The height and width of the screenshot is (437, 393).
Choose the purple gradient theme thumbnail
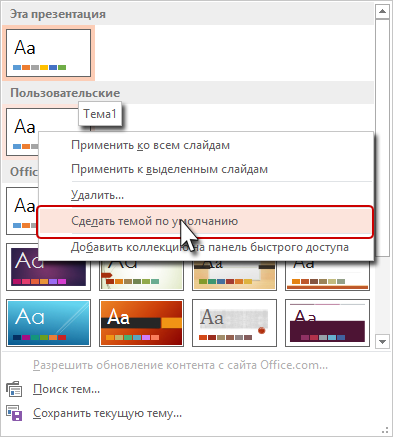point(48,267)
